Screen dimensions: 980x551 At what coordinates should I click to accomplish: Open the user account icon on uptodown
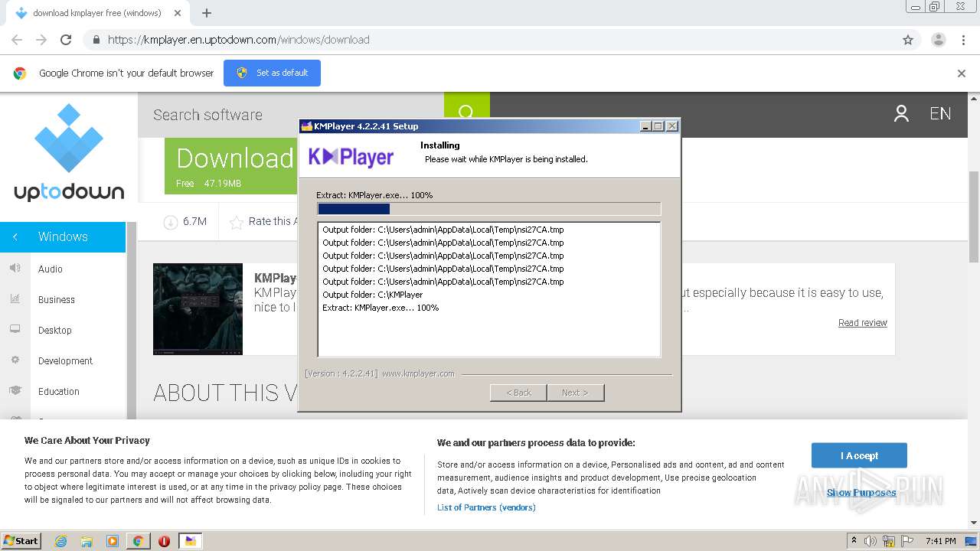coord(901,114)
